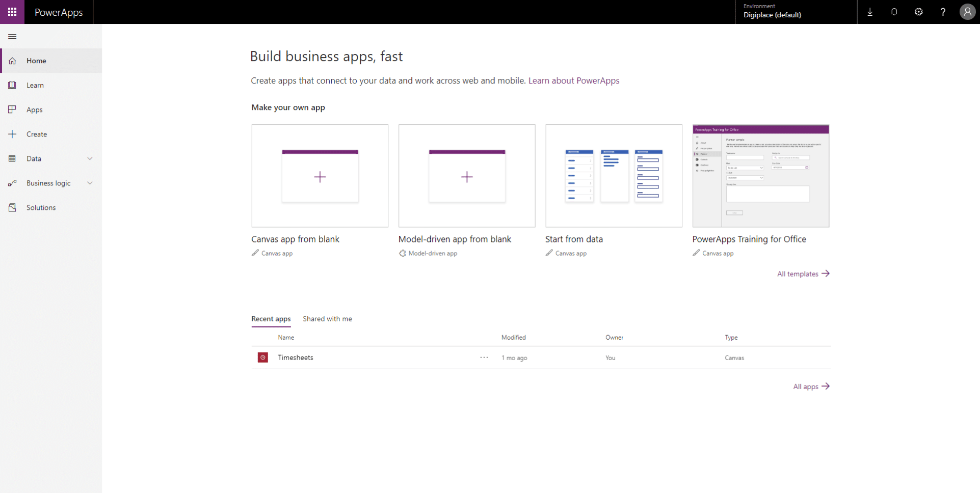This screenshot has height=493, width=980.
Task: Click the Learn book icon
Action: tap(12, 85)
